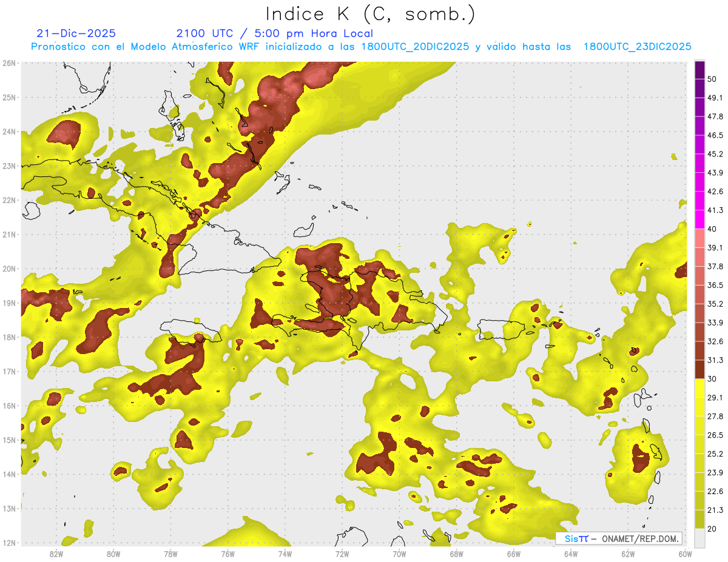This screenshot has width=728, height=562.
Task: Click the colorbar value "20"
Action: (x=712, y=529)
